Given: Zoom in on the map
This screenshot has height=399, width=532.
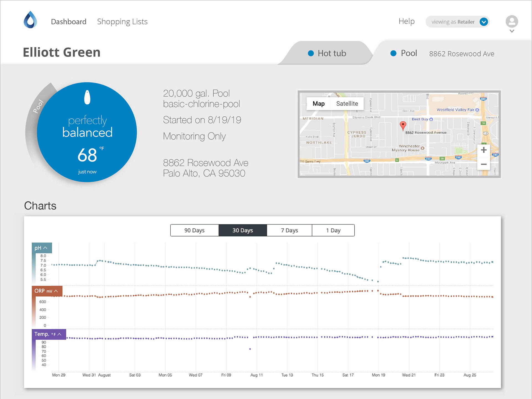Looking at the screenshot, I should (484, 150).
